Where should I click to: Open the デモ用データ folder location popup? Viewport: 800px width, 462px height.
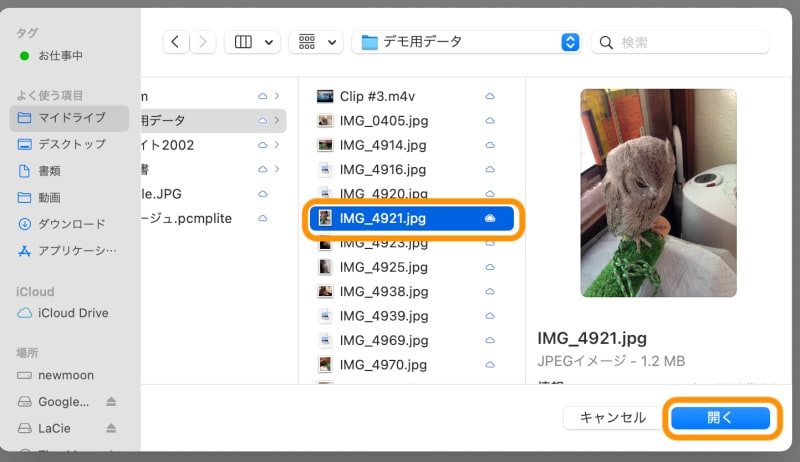[466, 42]
